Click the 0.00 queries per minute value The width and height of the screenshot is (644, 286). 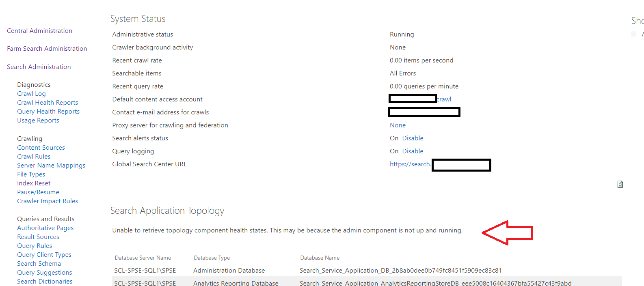pos(424,86)
